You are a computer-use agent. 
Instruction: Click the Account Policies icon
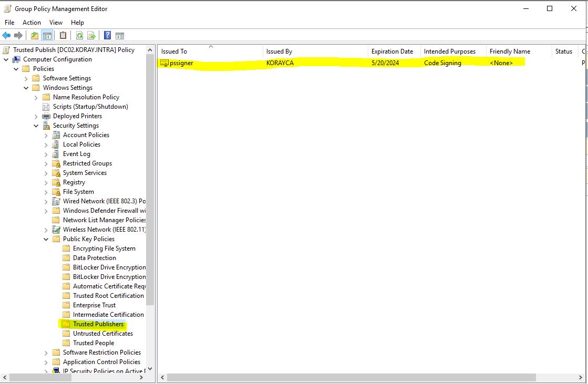pos(56,135)
